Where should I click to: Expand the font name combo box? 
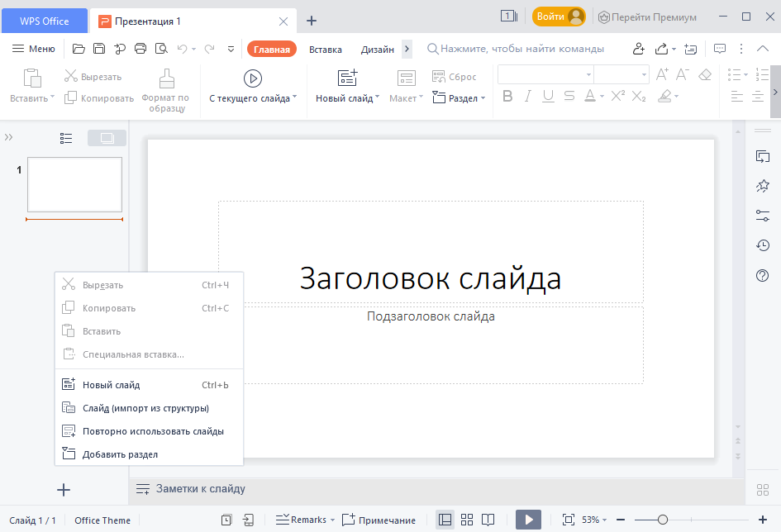[x=588, y=74]
